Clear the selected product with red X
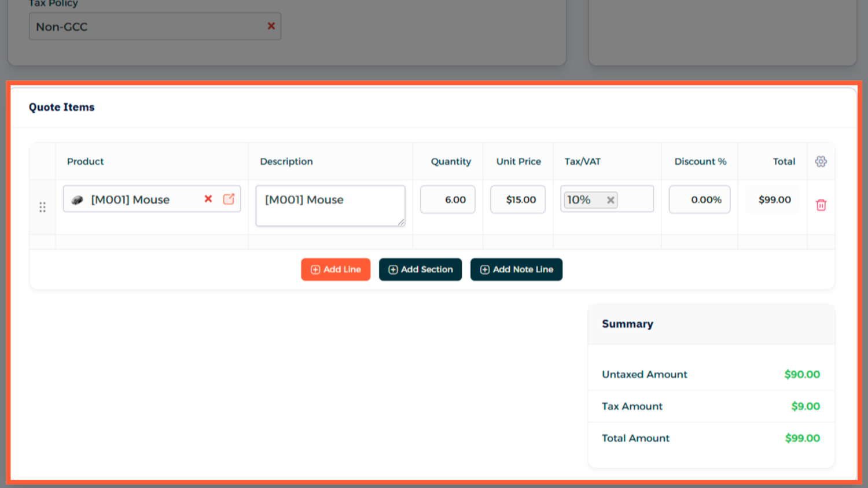 208,199
